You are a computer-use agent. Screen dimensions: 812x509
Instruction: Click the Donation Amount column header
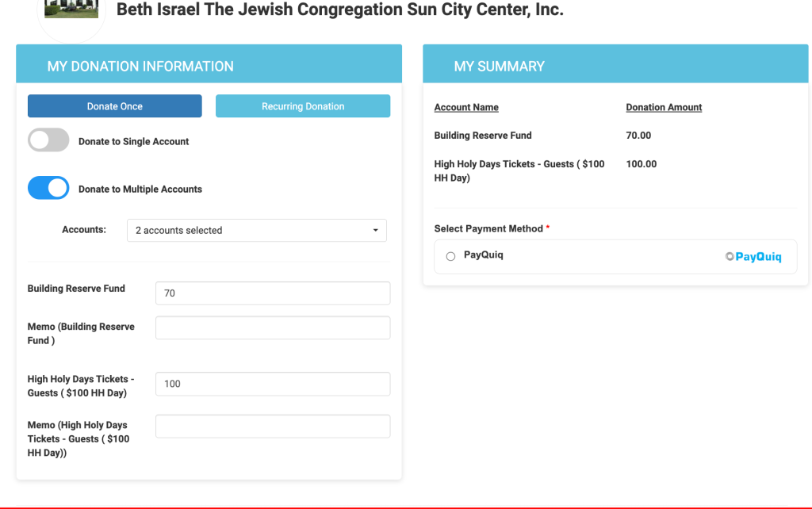point(664,108)
